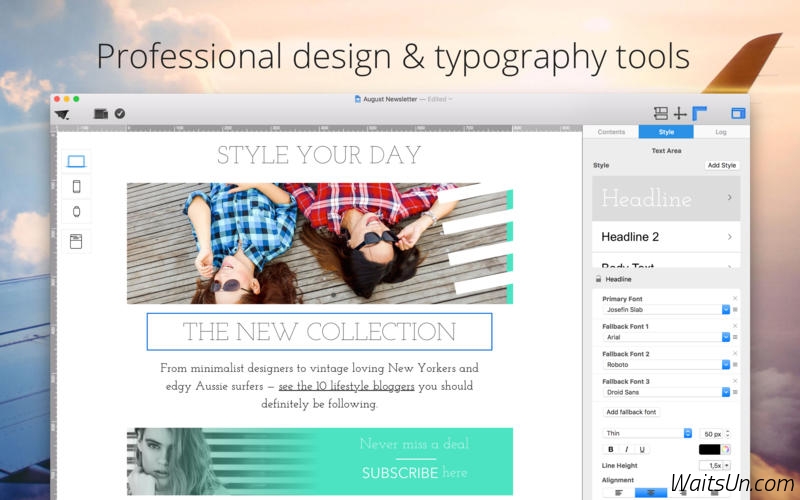Click the August Newsletter window title
Screen dimensions: 800x500
pos(390,99)
